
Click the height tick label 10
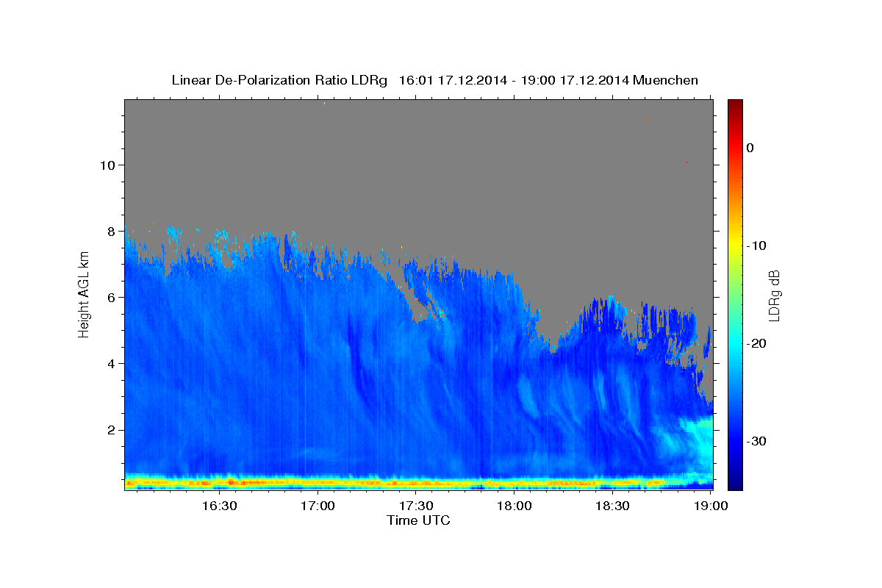pyautogui.click(x=110, y=165)
